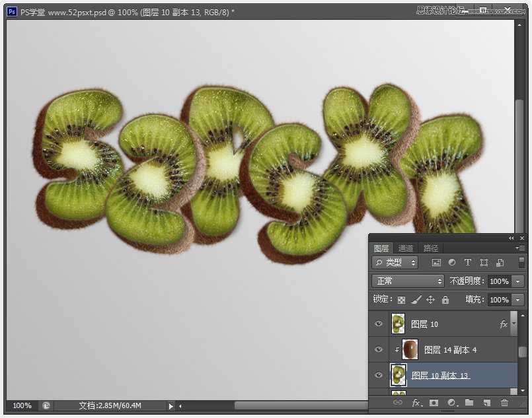532x418 pixels.
Task: Select layer named 图层 10 副本 13
Action: point(440,375)
